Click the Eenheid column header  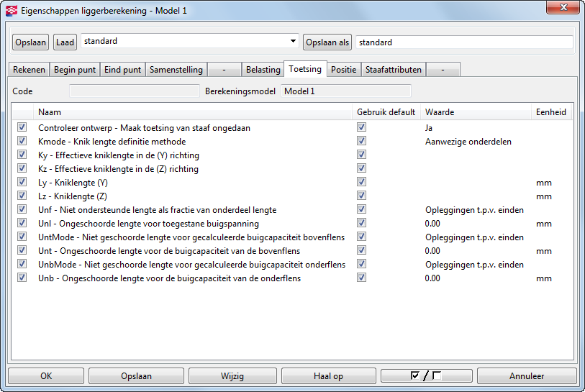point(551,112)
